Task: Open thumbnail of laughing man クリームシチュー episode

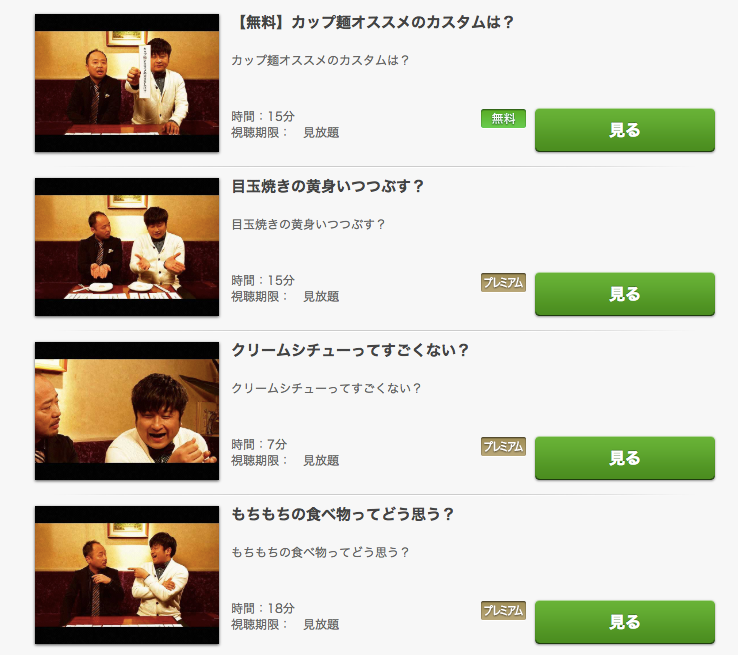Action: click(x=127, y=411)
